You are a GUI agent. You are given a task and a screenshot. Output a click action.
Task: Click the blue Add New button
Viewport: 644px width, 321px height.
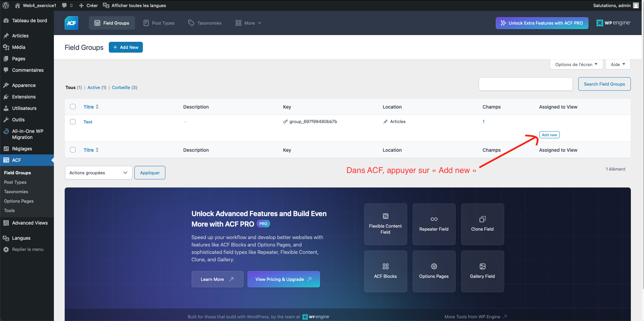pos(126,47)
